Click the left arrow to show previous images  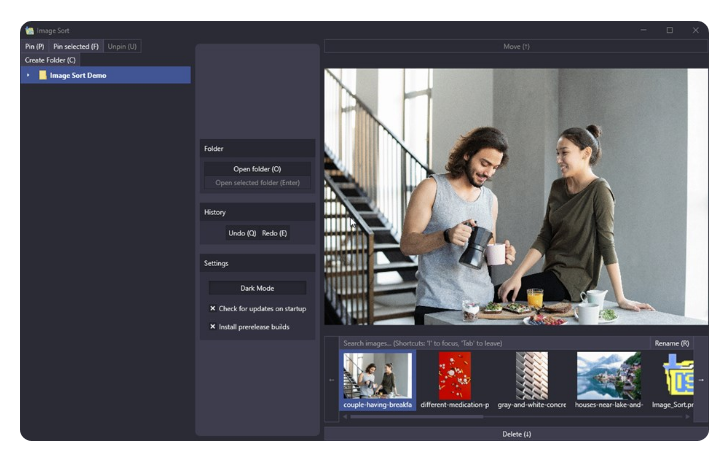[x=332, y=380]
